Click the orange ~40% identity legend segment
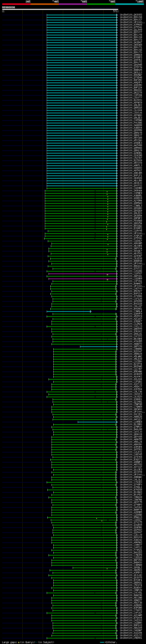This screenshot has height=644, width=146. tap(45, 4)
